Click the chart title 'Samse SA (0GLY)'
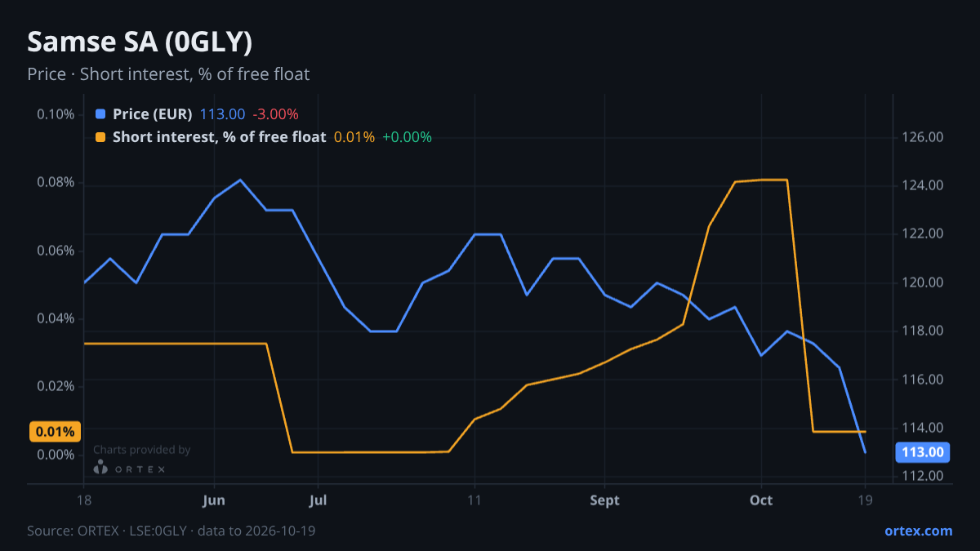Viewport: 980px width, 551px height. 140,42
